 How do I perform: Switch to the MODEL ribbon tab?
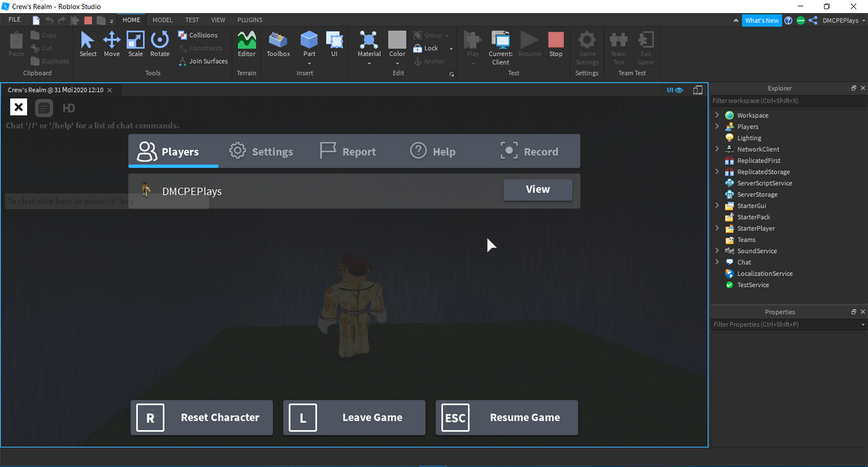pos(162,20)
